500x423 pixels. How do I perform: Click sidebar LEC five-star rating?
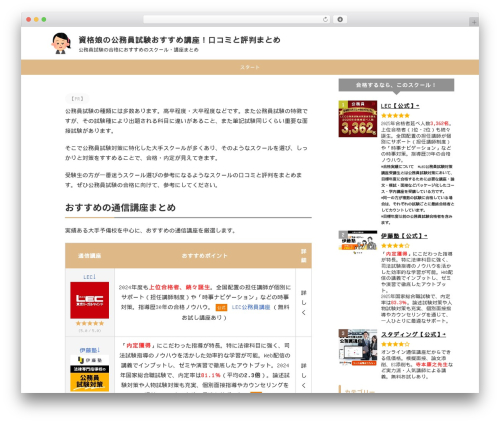point(395,116)
